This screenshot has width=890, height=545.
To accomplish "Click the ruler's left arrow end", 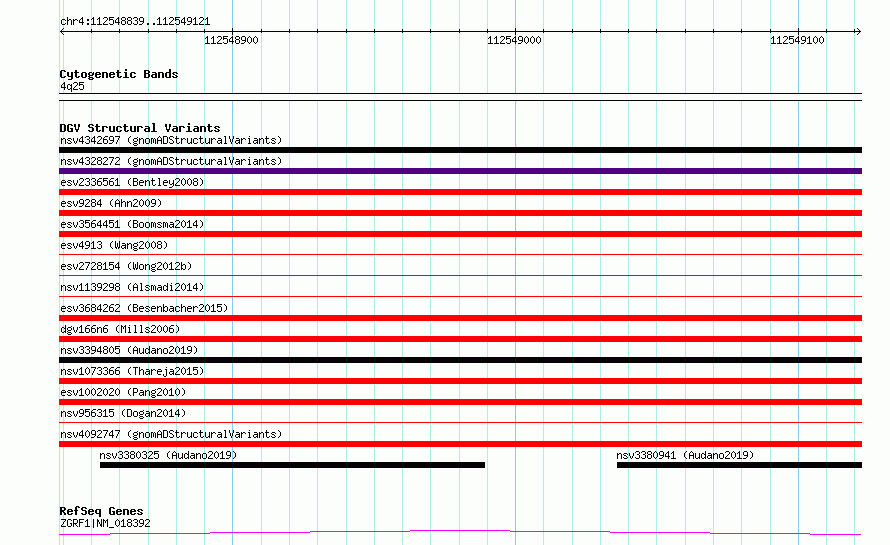I will point(62,31).
